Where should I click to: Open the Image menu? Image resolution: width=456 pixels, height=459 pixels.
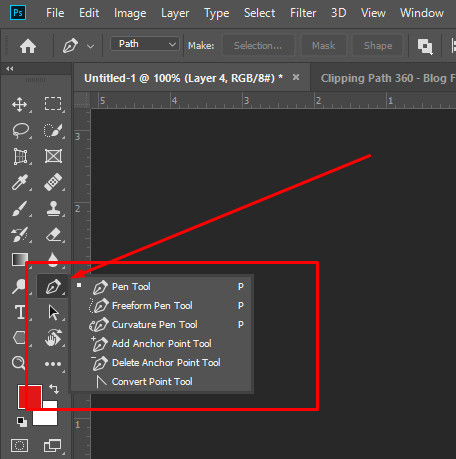[x=130, y=13]
